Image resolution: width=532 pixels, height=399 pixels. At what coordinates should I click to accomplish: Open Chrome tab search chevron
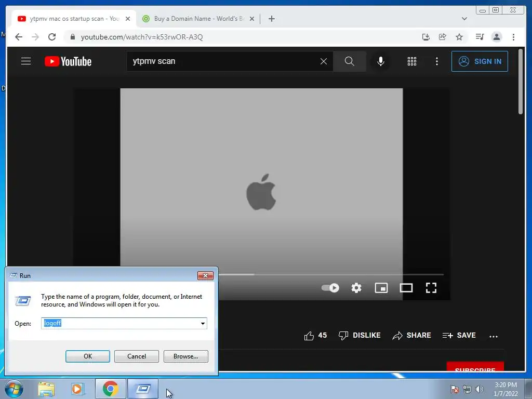coord(464,19)
